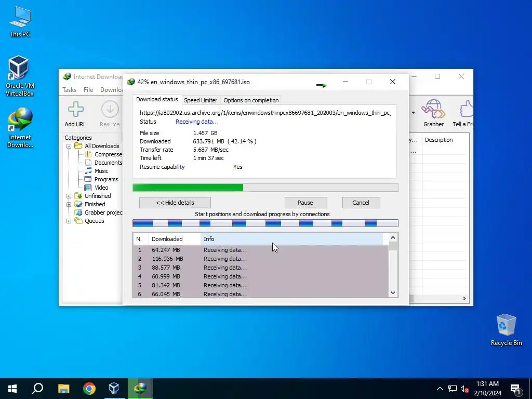This screenshot has width=532, height=399.
Task: Click the Resume toolbar icon in IDM
Action: [110, 114]
